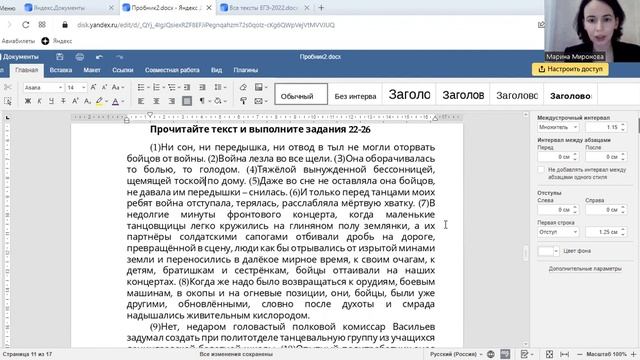The image size is (640, 360).
Task: Decrease font size with the smaller A icon
Action: 104,87
